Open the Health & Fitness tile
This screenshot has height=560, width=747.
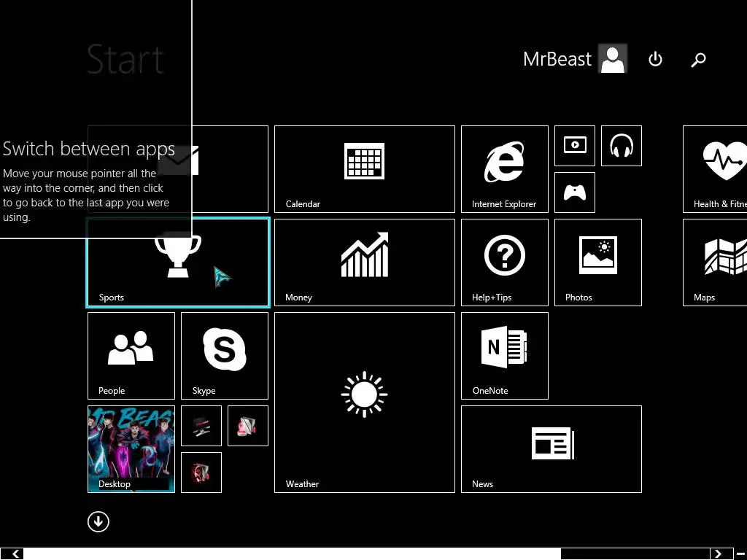(x=715, y=169)
